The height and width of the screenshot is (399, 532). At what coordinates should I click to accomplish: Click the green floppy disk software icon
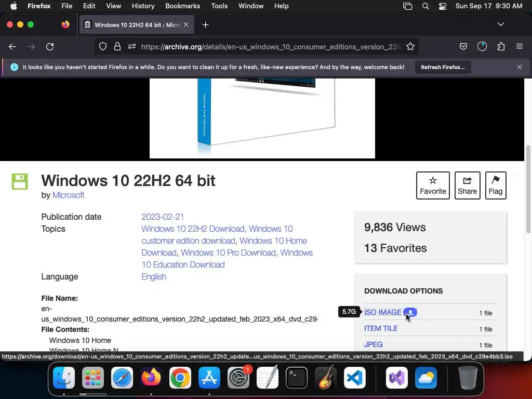(x=20, y=181)
